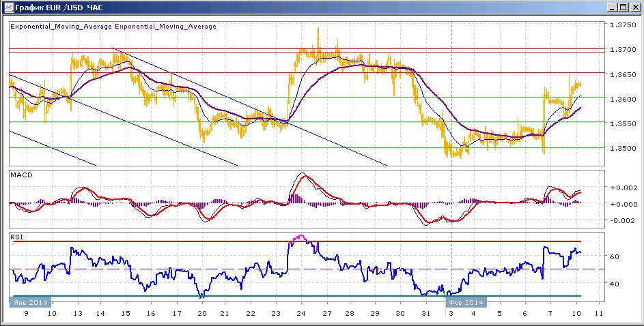Minimize the EUR/USD chart window

coord(612,7)
